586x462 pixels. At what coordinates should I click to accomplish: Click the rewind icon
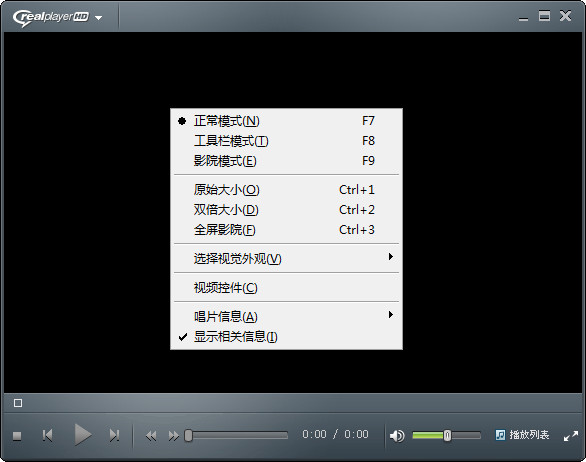pos(151,436)
